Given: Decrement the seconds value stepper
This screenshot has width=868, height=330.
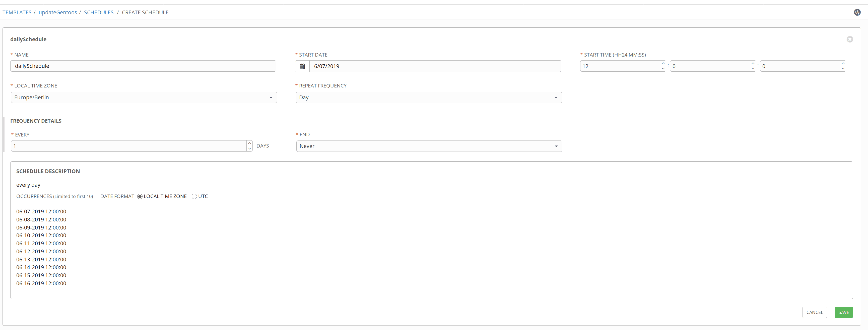Looking at the screenshot, I should (x=843, y=69).
